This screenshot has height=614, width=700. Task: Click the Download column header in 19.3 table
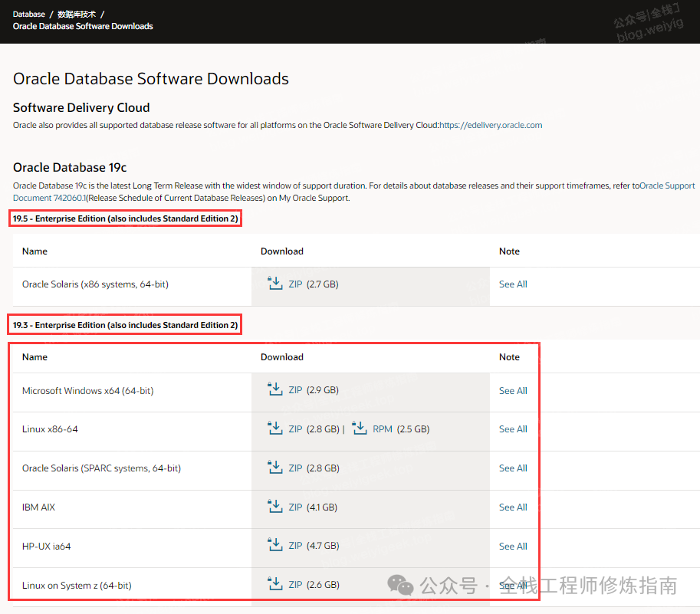click(x=282, y=357)
